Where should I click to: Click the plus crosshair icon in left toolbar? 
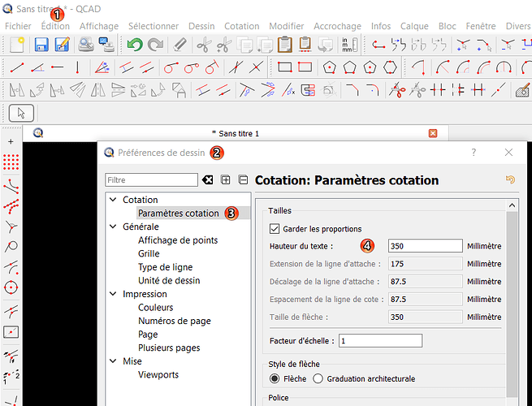click(x=11, y=141)
